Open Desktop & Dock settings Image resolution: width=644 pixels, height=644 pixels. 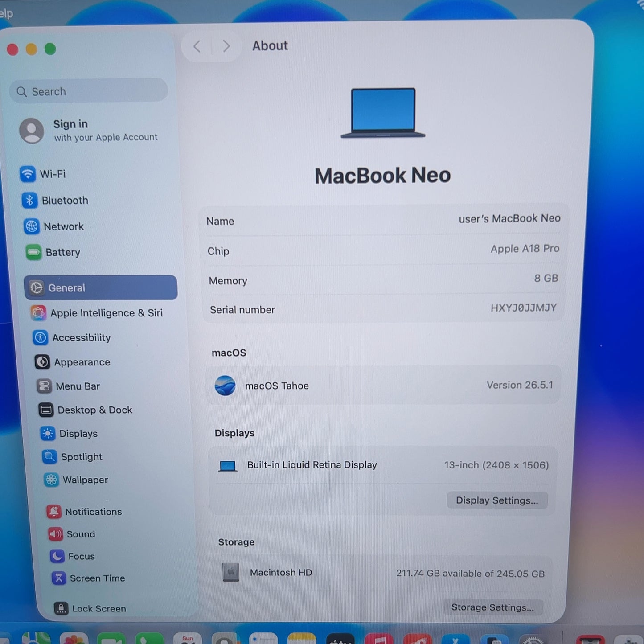(x=86, y=410)
